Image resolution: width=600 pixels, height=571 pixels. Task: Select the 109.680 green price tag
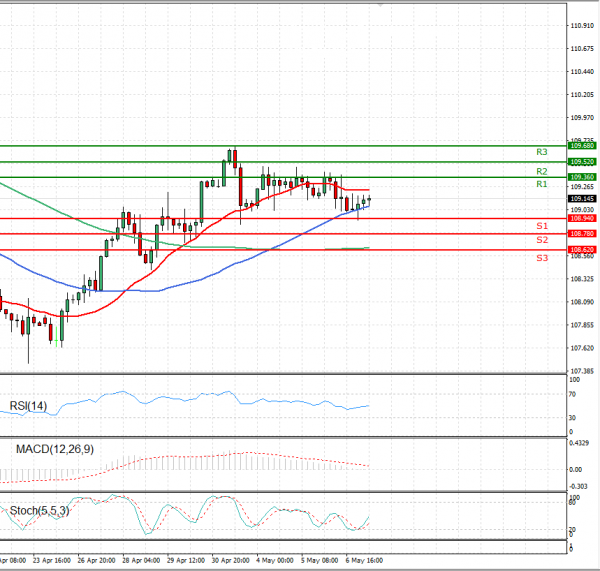[x=582, y=146]
